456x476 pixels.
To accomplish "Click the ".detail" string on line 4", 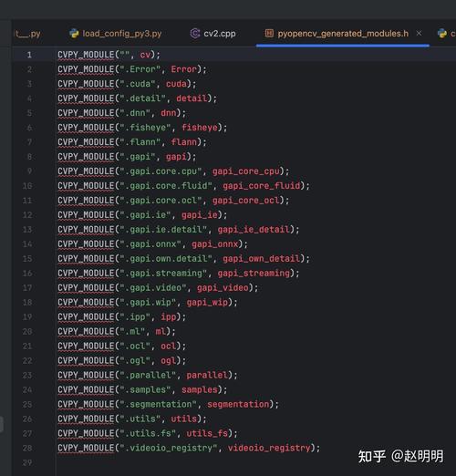I will (142, 98).
